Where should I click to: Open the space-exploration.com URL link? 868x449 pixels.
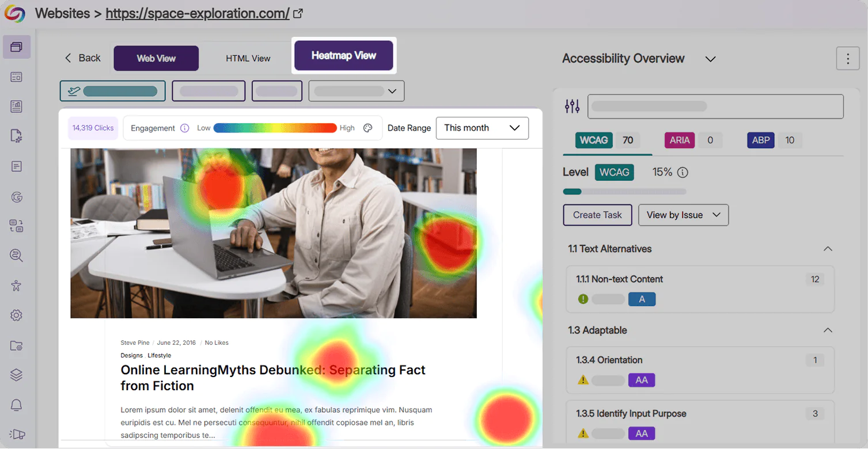(198, 13)
